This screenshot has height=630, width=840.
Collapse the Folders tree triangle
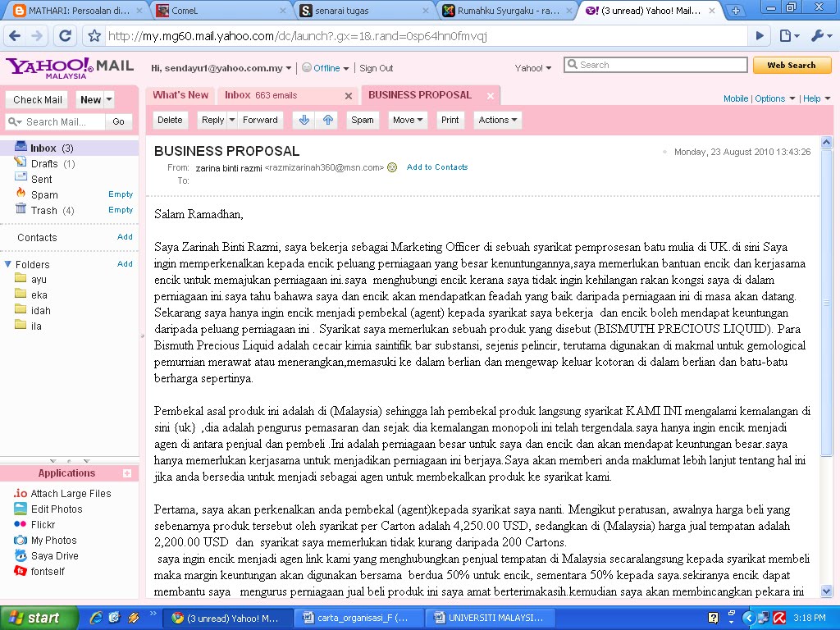click(7, 264)
